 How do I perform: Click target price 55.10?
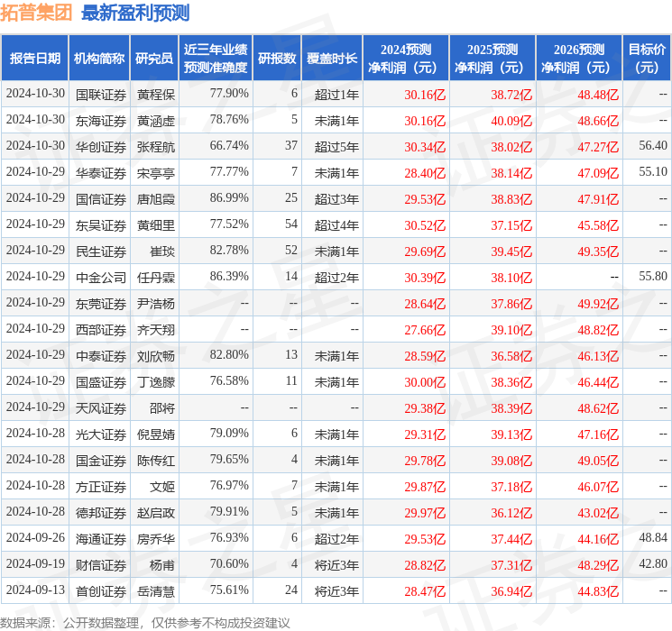653,172
